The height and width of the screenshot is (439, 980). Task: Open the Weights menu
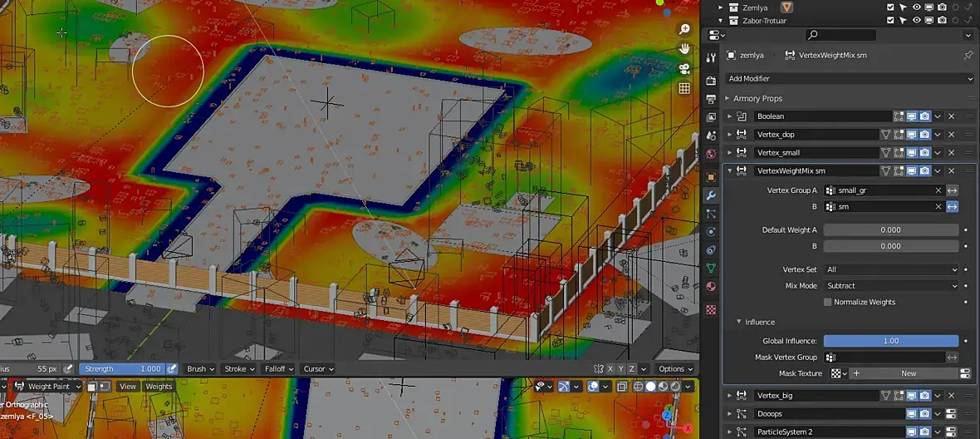click(159, 387)
